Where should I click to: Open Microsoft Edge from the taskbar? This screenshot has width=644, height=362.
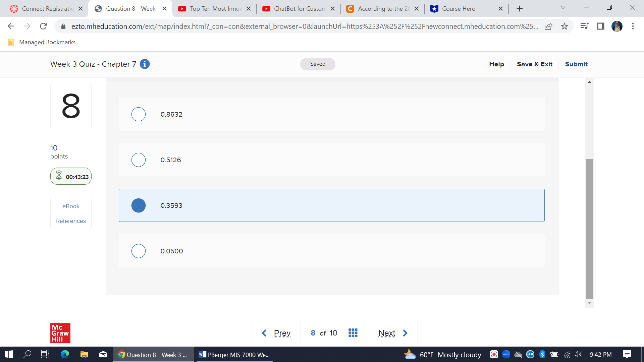click(x=65, y=354)
